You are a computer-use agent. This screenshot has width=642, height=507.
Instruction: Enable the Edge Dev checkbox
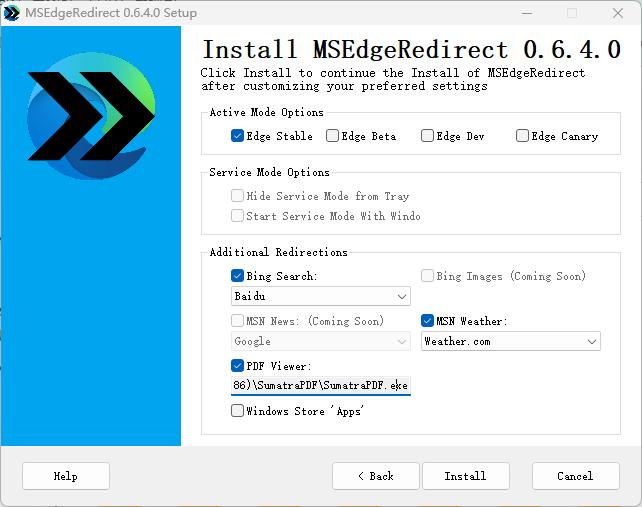(427, 136)
